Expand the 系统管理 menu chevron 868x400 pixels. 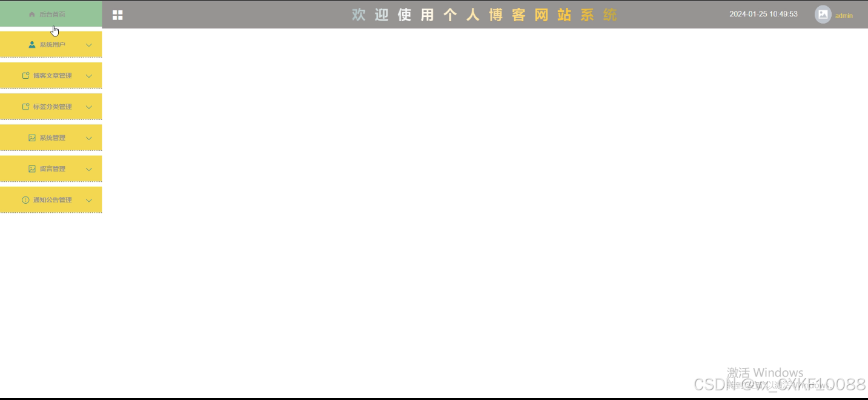[x=89, y=138]
